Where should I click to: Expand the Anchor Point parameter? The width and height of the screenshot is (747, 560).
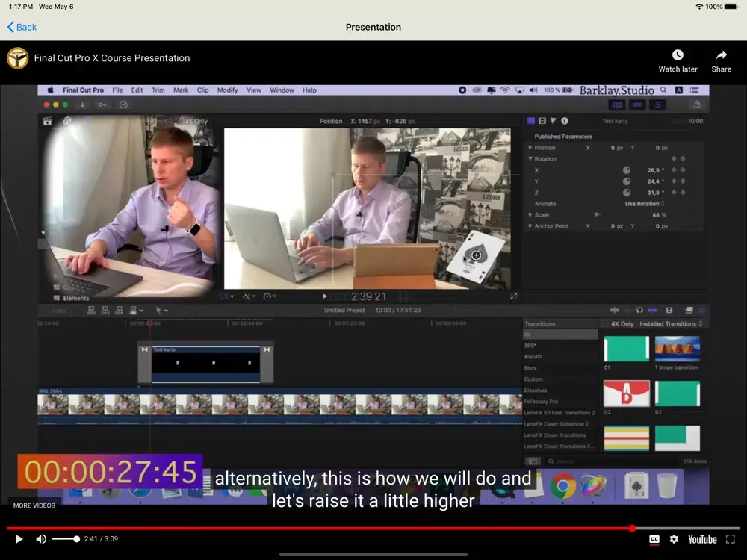(530, 225)
